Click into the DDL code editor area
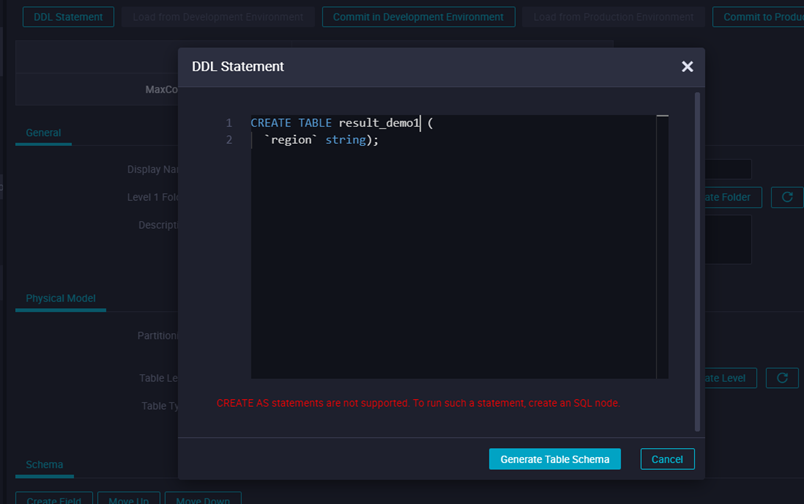 453,247
